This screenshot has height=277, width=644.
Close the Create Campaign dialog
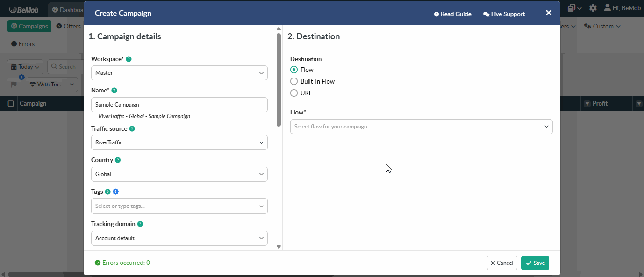click(x=548, y=13)
